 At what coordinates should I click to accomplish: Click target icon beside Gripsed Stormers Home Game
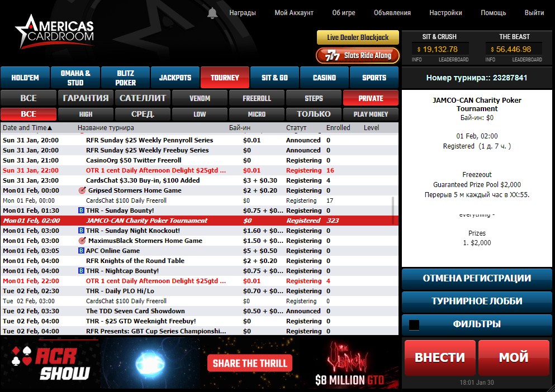coord(82,190)
